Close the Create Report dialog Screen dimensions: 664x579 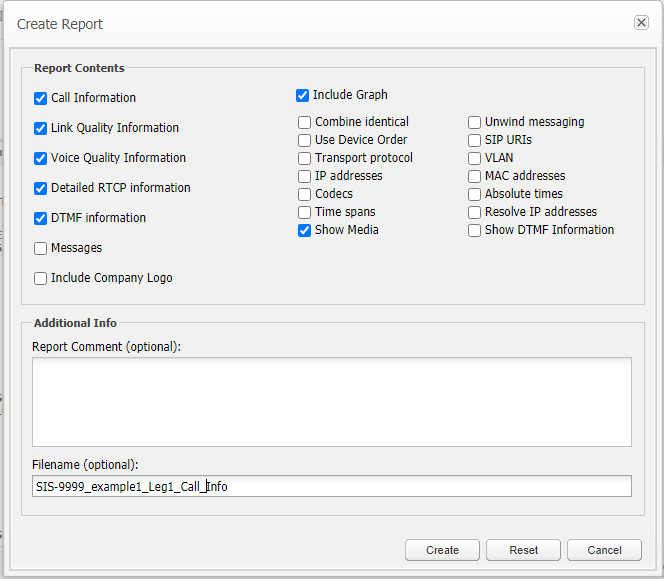coord(641,23)
